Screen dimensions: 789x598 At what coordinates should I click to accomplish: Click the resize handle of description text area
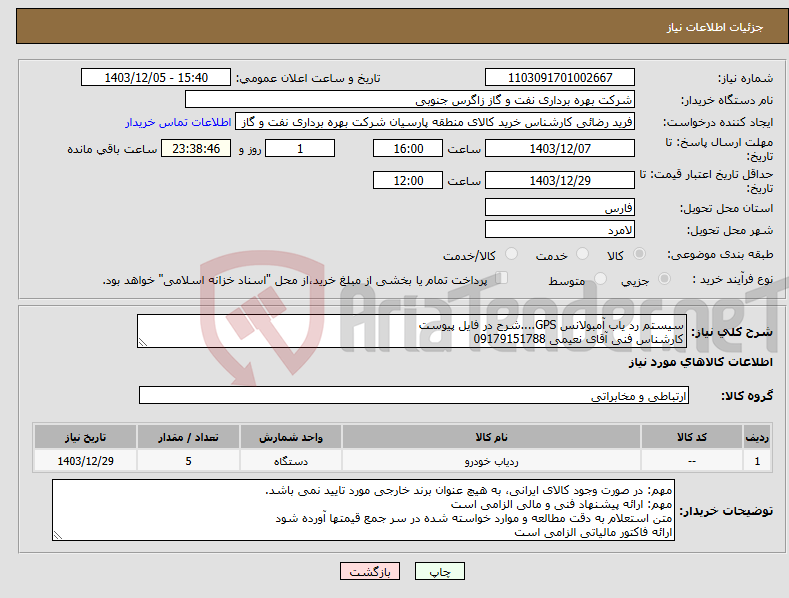(x=143, y=342)
